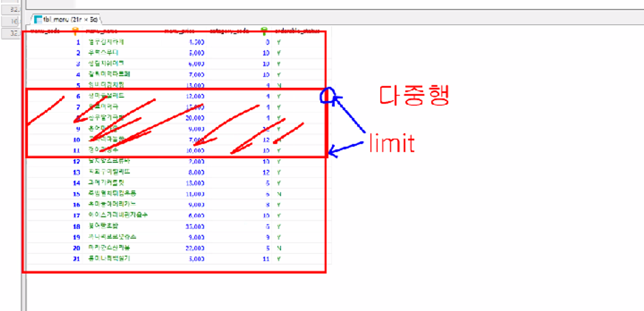
Task: Click the menu name in row 14
Action: coord(106,183)
